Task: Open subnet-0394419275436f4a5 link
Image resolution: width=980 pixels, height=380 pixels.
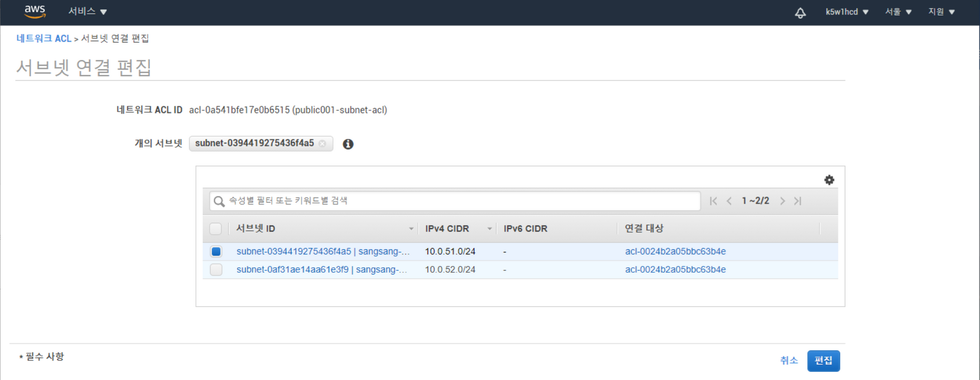Action: click(x=323, y=252)
